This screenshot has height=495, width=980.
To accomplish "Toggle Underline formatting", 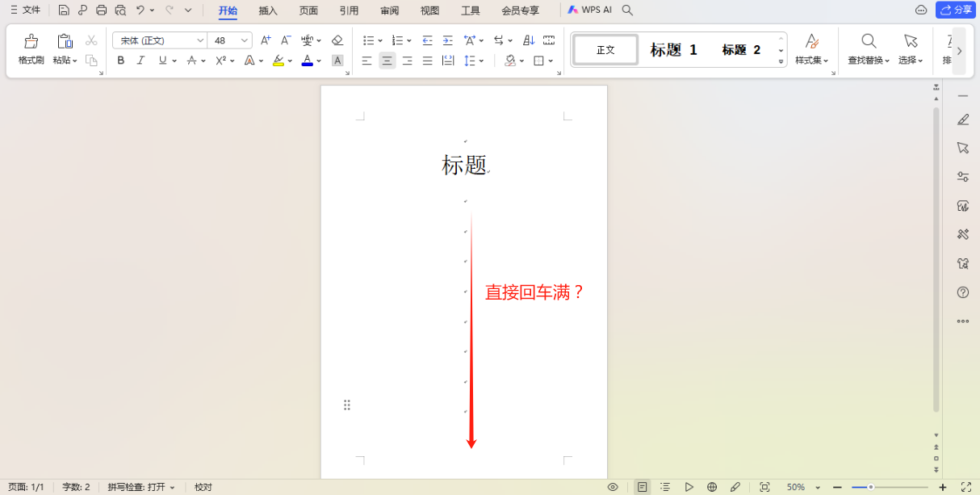I will (162, 61).
